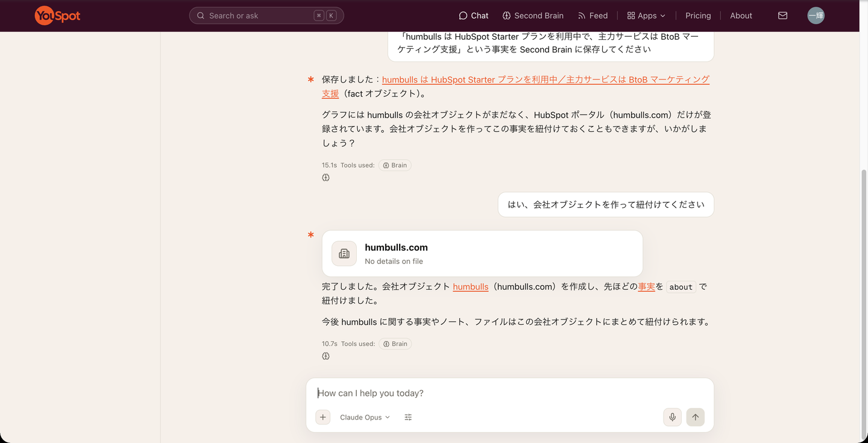
Task: Click the building icon on humbulls.com card
Action: pyautogui.click(x=344, y=254)
